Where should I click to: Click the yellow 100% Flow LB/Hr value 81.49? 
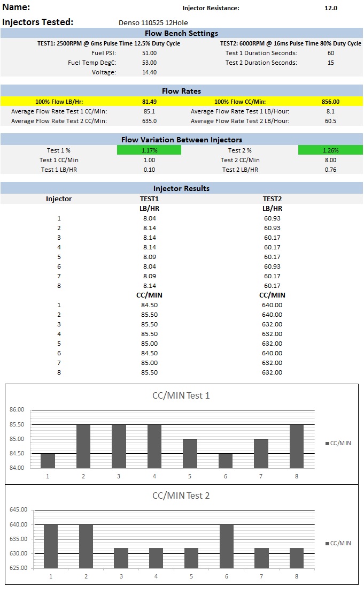(149, 102)
